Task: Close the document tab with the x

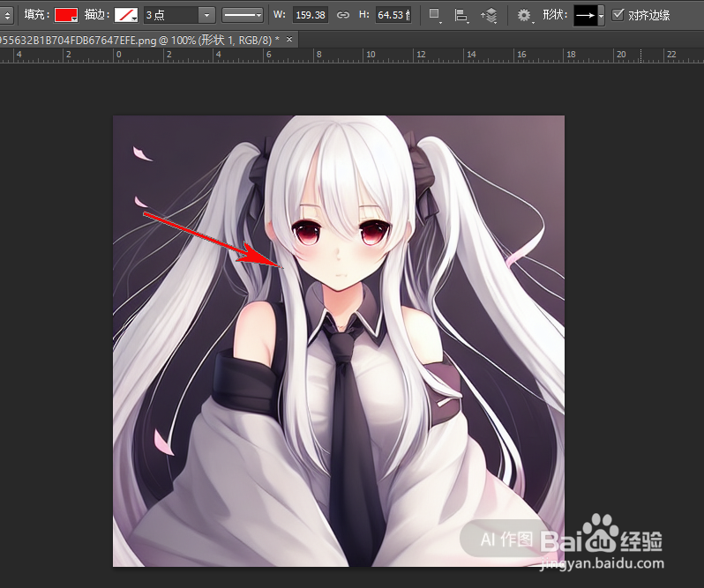Action: pos(289,40)
